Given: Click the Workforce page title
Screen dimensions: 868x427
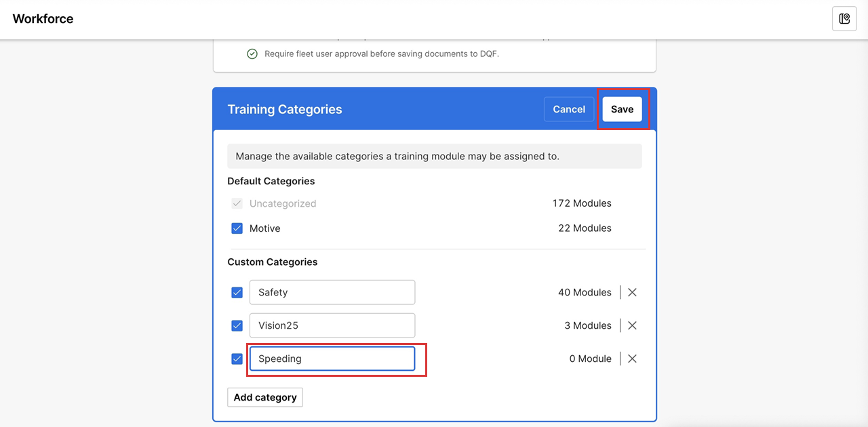Looking at the screenshot, I should click(43, 19).
